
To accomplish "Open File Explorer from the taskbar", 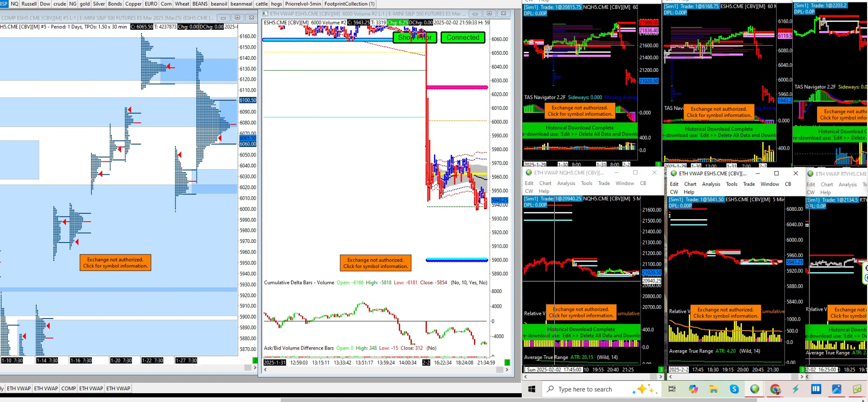I will [x=713, y=389].
